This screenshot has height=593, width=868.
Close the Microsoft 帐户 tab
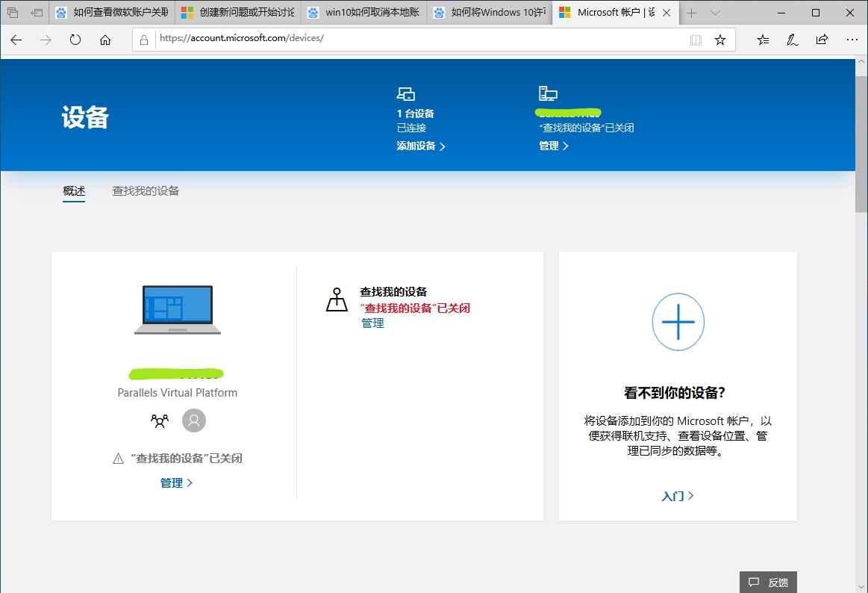click(667, 13)
